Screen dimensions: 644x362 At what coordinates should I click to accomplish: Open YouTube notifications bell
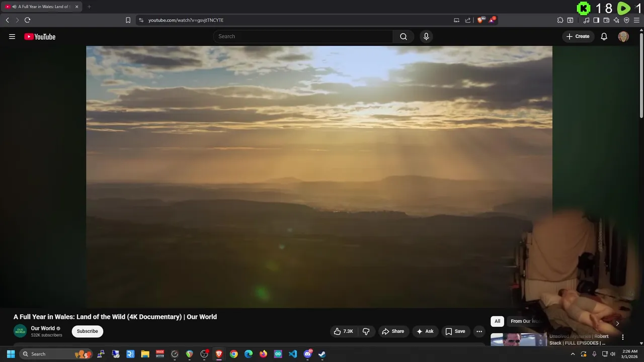point(604,36)
